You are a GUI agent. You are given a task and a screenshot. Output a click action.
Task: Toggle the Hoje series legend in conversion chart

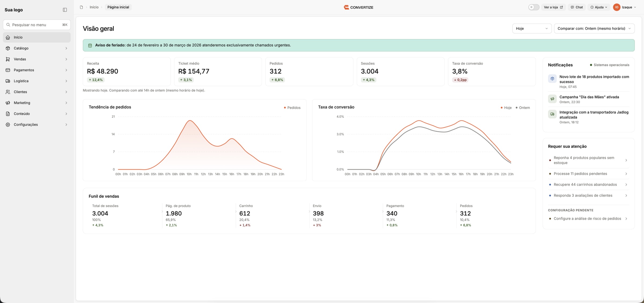point(506,108)
